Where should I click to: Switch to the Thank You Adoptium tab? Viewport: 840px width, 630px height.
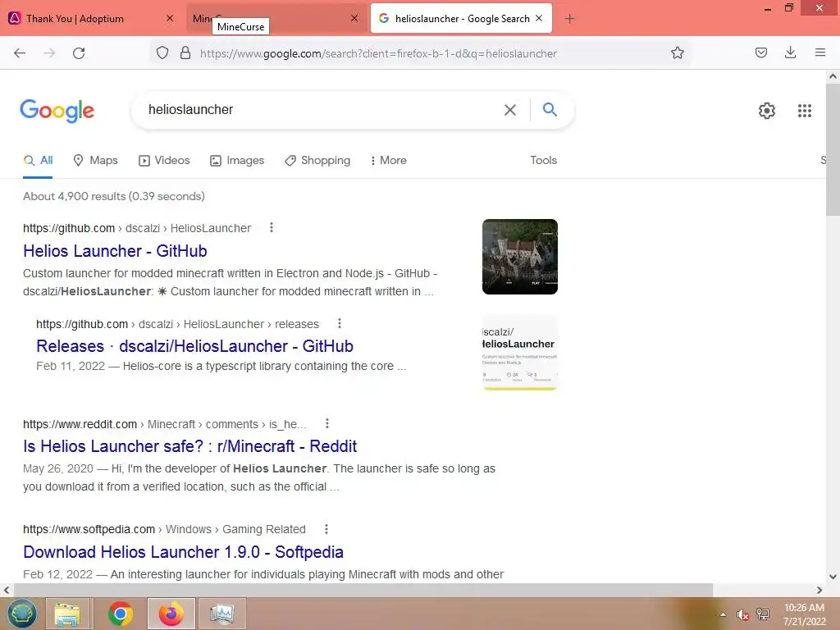click(92, 18)
